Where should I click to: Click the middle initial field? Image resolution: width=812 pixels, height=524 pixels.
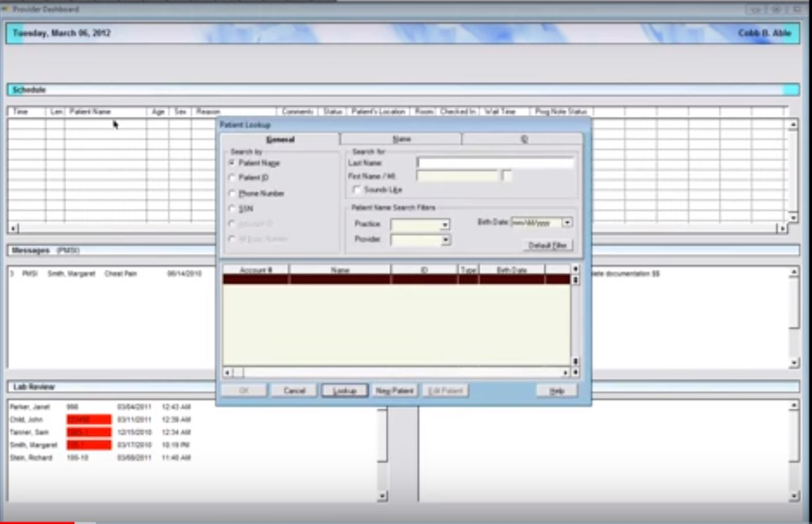click(507, 176)
